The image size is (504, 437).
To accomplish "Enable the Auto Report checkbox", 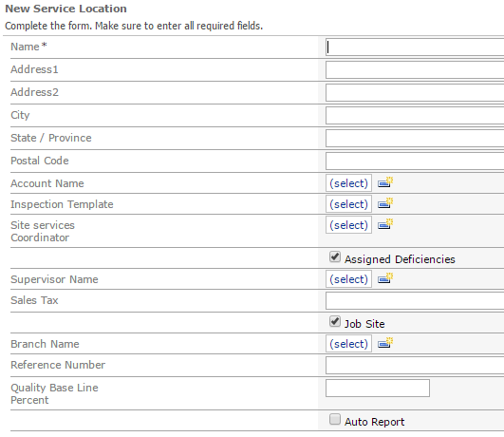I will pos(335,420).
